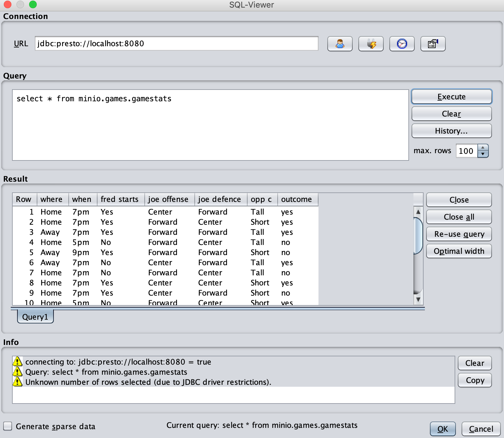Open the query History dialog
Viewport: 504px width, 438px height.
[x=451, y=131]
